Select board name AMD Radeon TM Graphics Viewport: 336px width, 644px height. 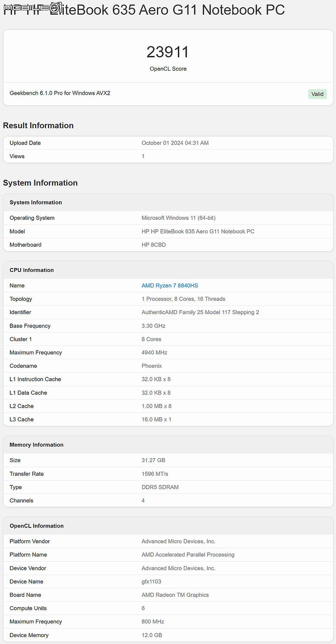tap(175, 595)
